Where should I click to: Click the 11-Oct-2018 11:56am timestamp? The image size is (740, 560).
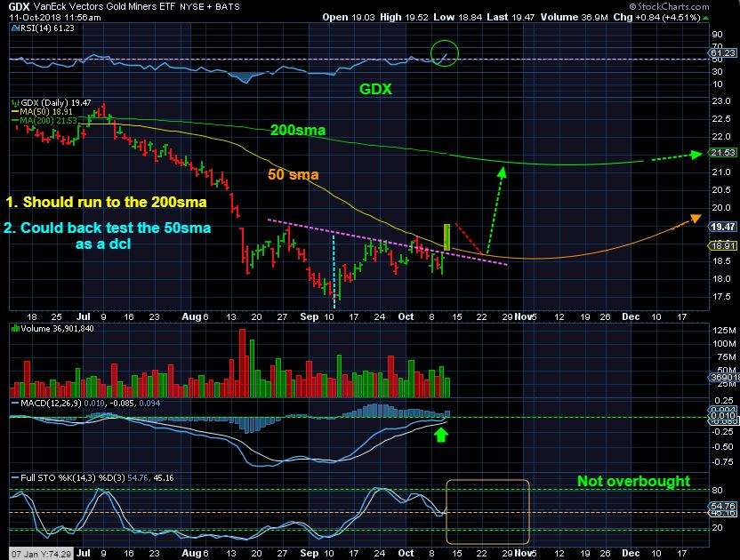pos(55,18)
